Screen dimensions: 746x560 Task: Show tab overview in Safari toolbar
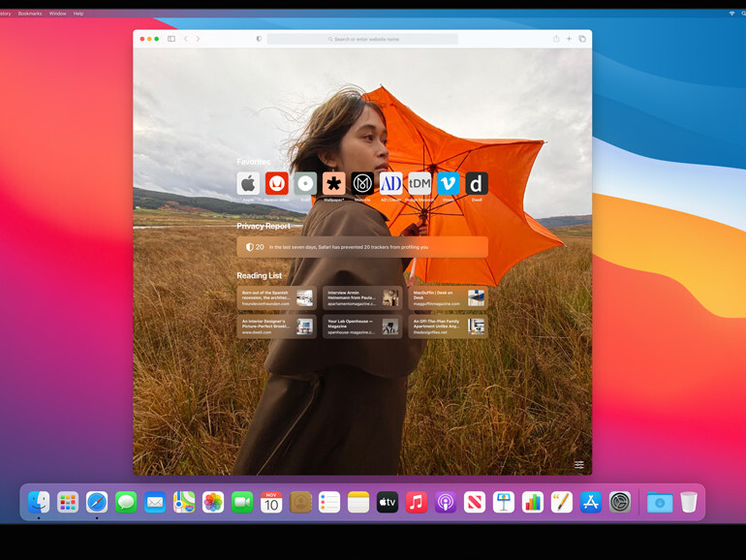point(582,39)
